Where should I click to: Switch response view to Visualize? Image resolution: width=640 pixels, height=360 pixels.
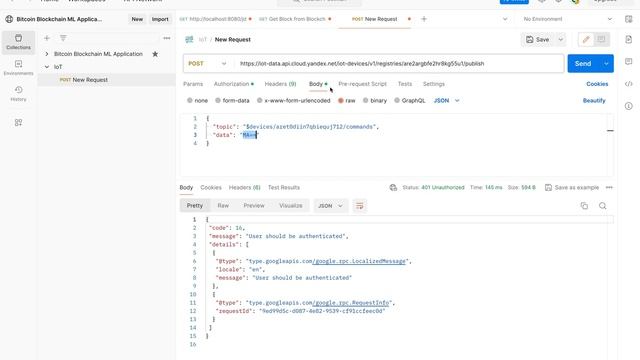pos(291,206)
